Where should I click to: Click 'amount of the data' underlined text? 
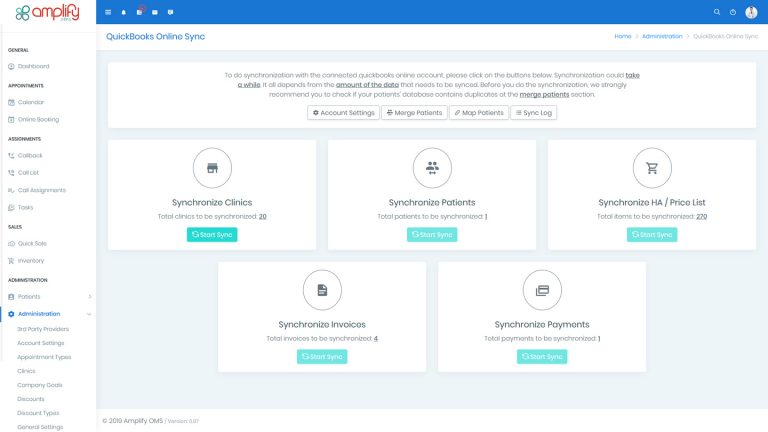coord(367,85)
